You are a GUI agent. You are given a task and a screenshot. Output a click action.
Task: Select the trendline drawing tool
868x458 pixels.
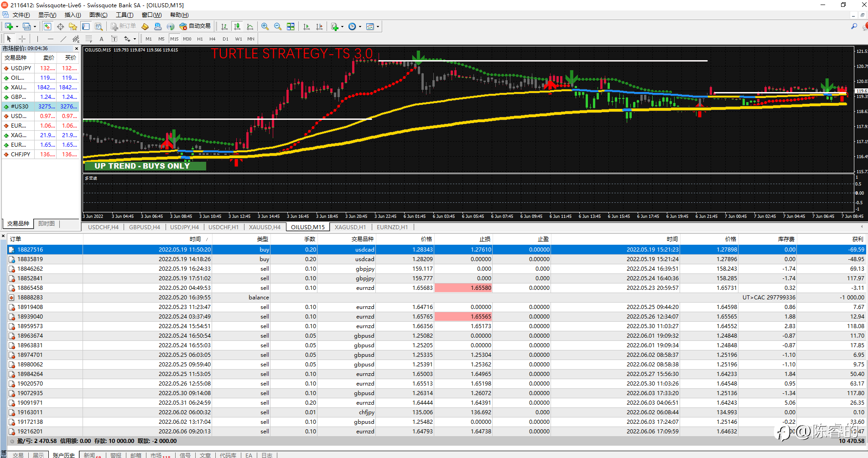point(63,39)
